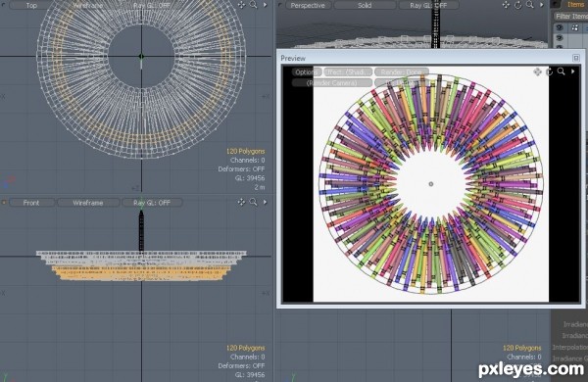588x382 pixels.
Task: Open the Top view type dropdown
Action: pyautogui.click(x=31, y=5)
